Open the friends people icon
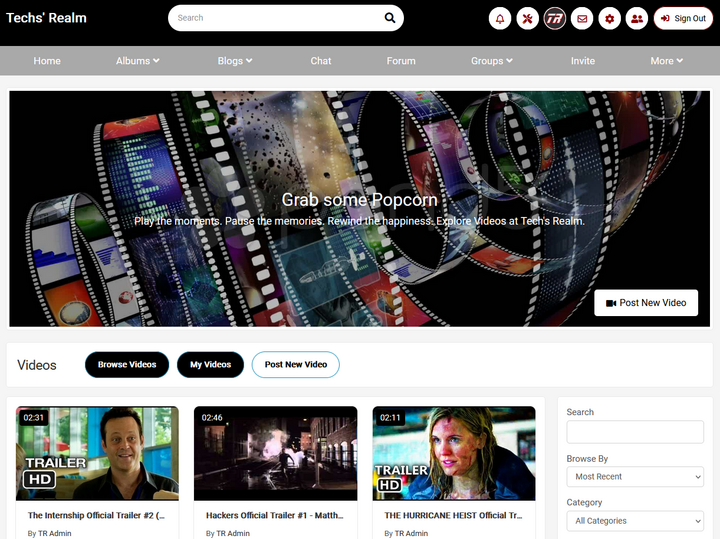Viewport: 720px width, 539px height. pyautogui.click(x=637, y=18)
